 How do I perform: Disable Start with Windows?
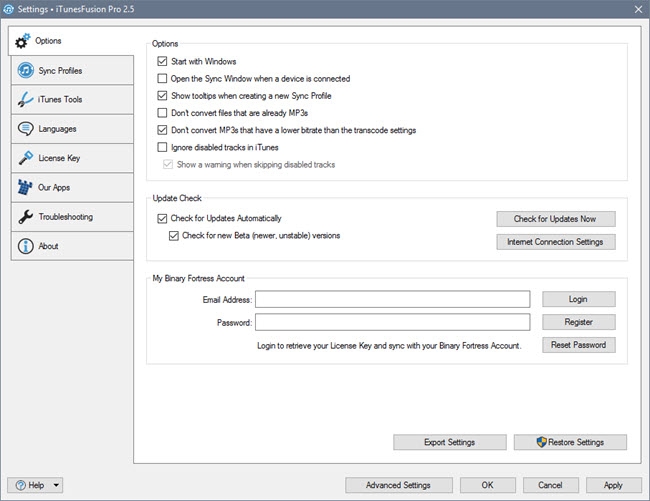click(162, 61)
